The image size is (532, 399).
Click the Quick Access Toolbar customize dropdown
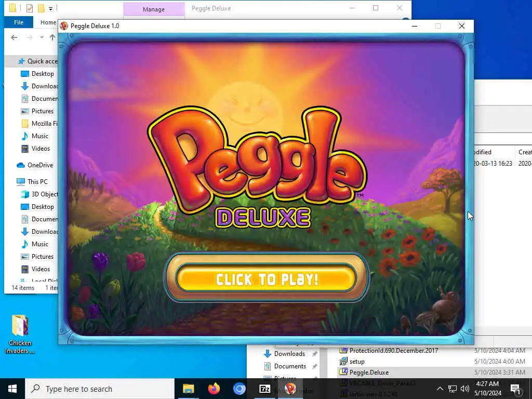pyautogui.click(x=50, y=8)
